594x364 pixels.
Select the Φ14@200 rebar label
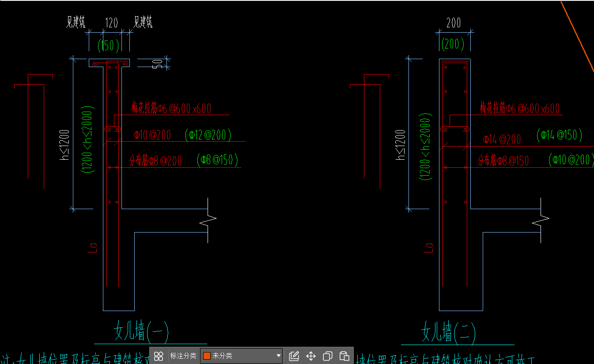[502, 140]
